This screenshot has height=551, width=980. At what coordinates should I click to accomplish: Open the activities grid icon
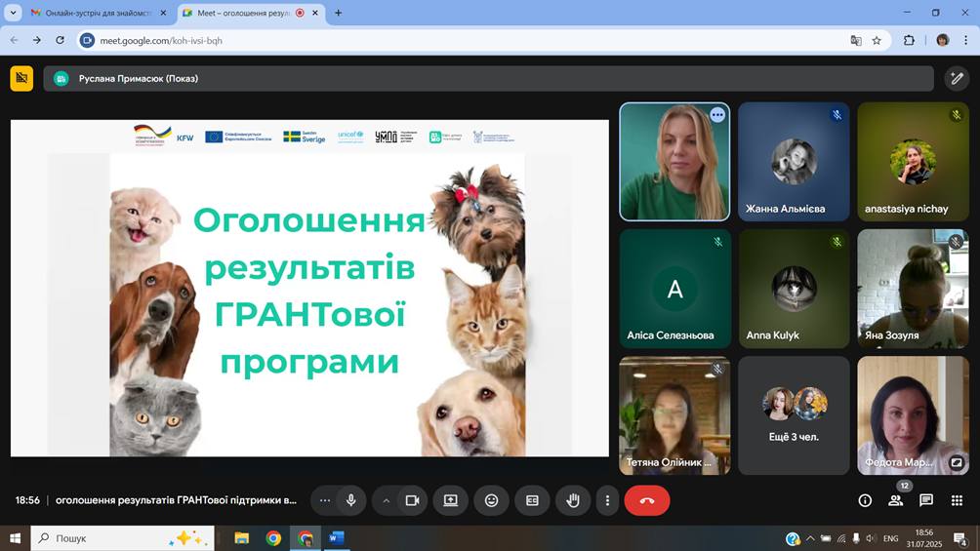[x=957, y=500]
